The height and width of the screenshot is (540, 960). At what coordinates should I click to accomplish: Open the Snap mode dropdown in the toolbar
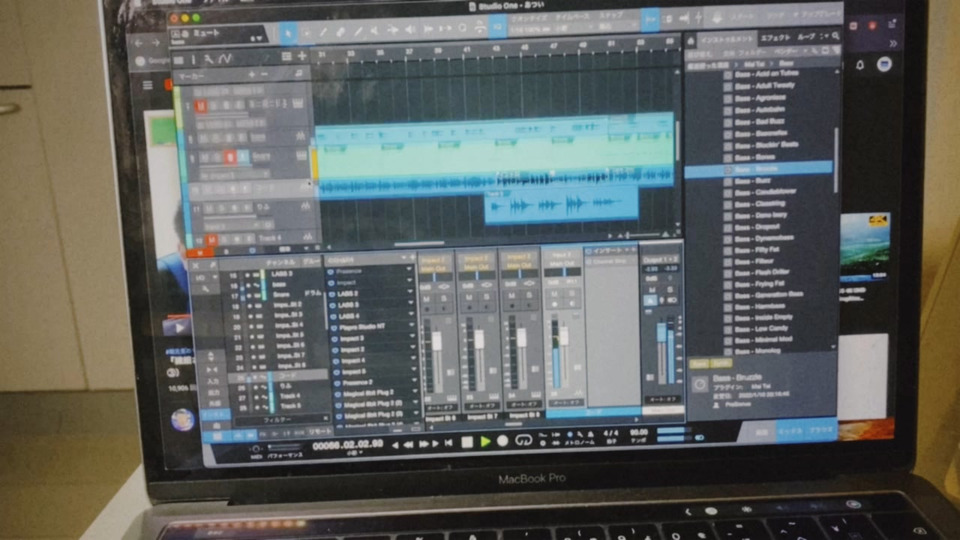click(x=616, y=26)
